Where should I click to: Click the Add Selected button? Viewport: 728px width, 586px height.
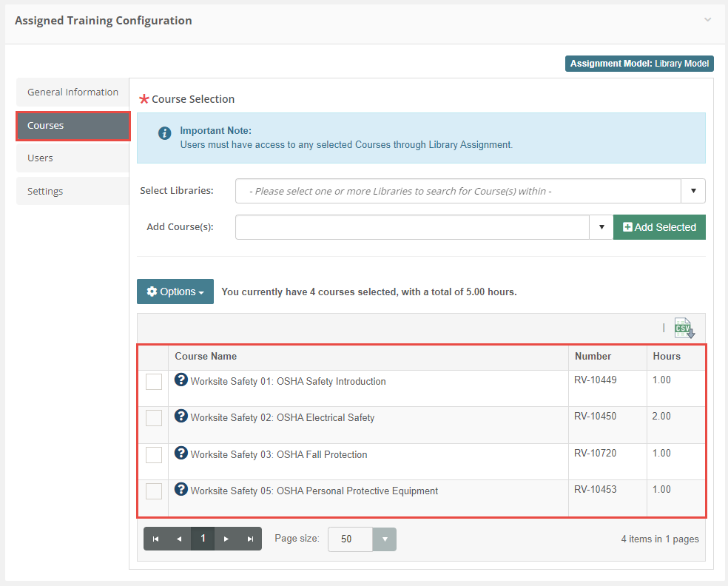click(659, 227)
